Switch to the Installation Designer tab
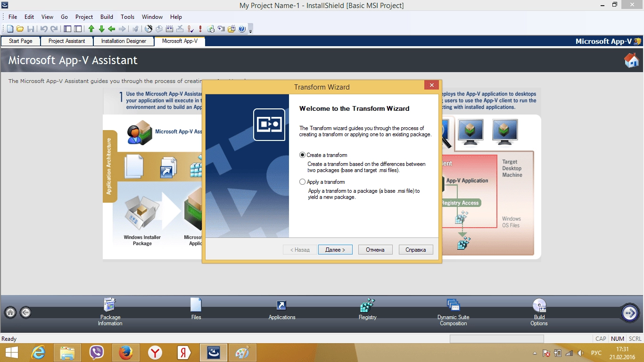This screenshot has width=644, height=362. click(124, 41)
